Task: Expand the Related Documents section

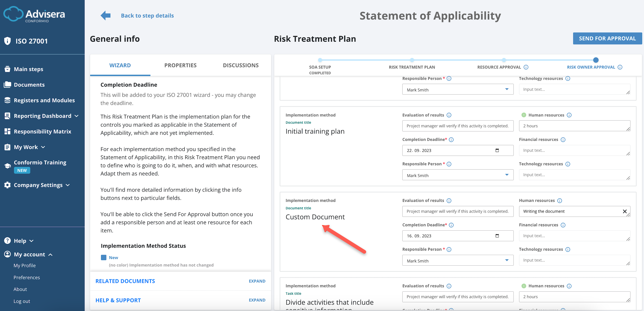Action: coord(257,281)
